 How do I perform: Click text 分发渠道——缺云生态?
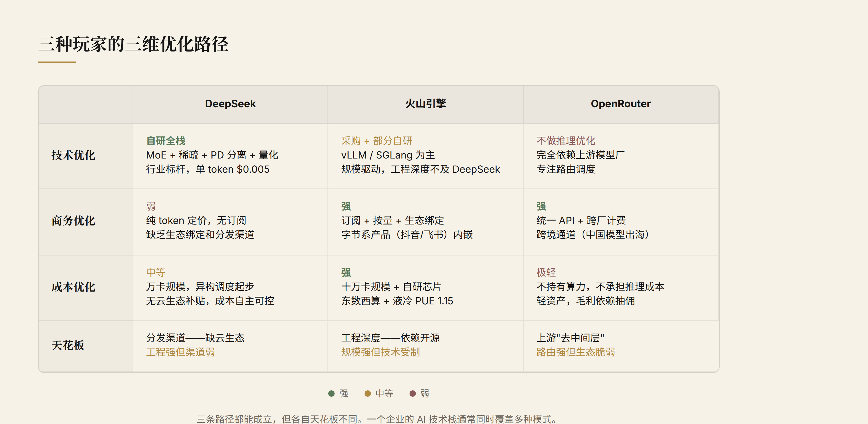pyautogui.click(x=195, y=338)
